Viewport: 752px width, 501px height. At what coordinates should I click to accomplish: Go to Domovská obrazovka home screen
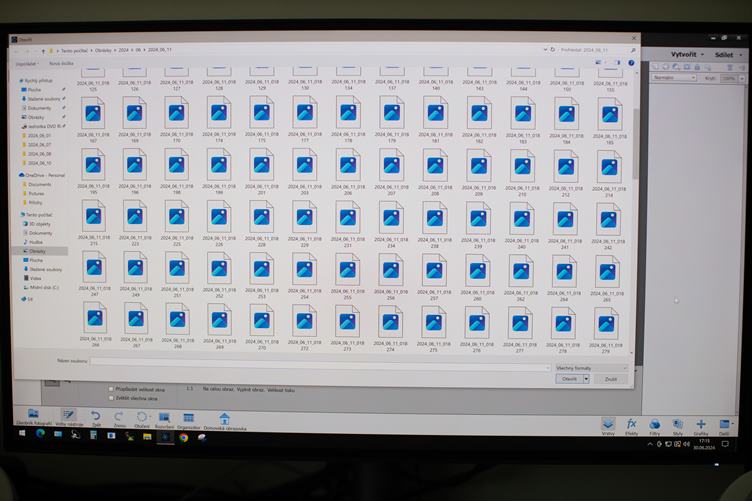pyautogui.click(x=224, y=421)
